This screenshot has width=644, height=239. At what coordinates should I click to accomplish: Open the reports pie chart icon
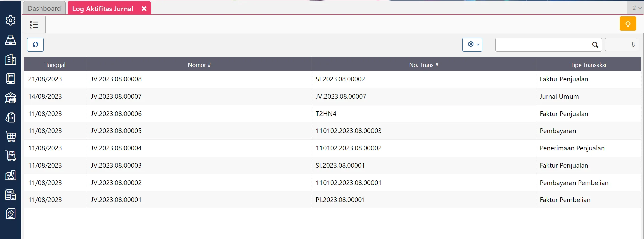[x=10, y=214]
